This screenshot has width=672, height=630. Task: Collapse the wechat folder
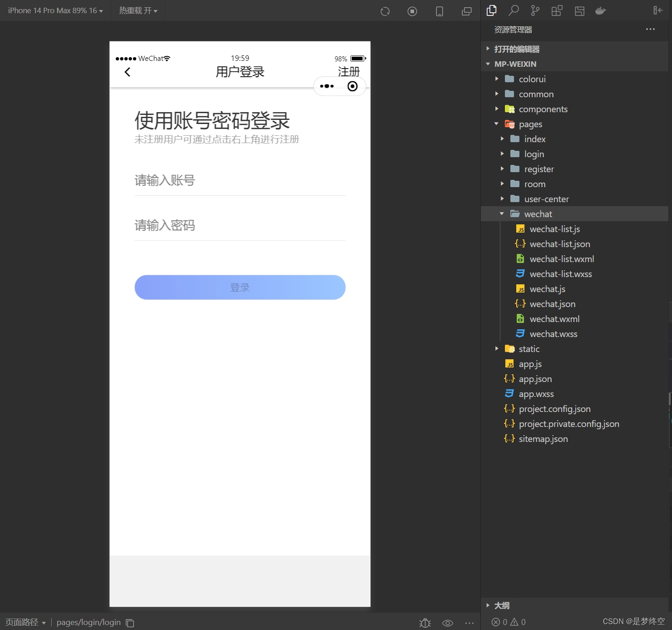point(574,214)
